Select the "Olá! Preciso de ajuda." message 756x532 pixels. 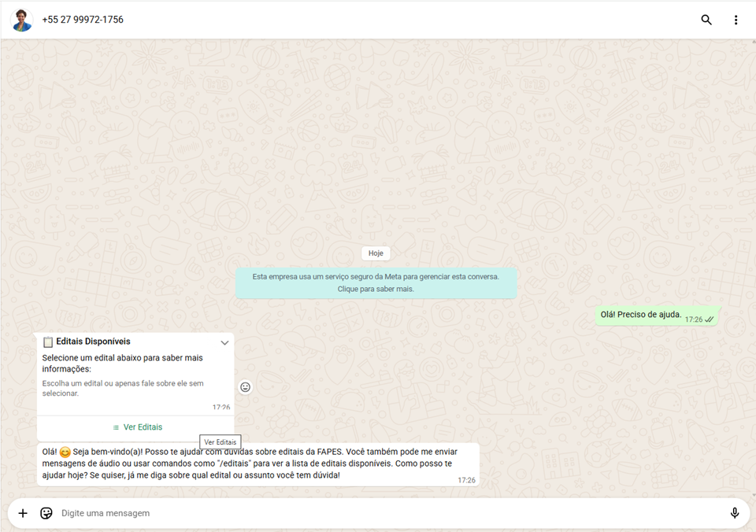click(641, 315)
